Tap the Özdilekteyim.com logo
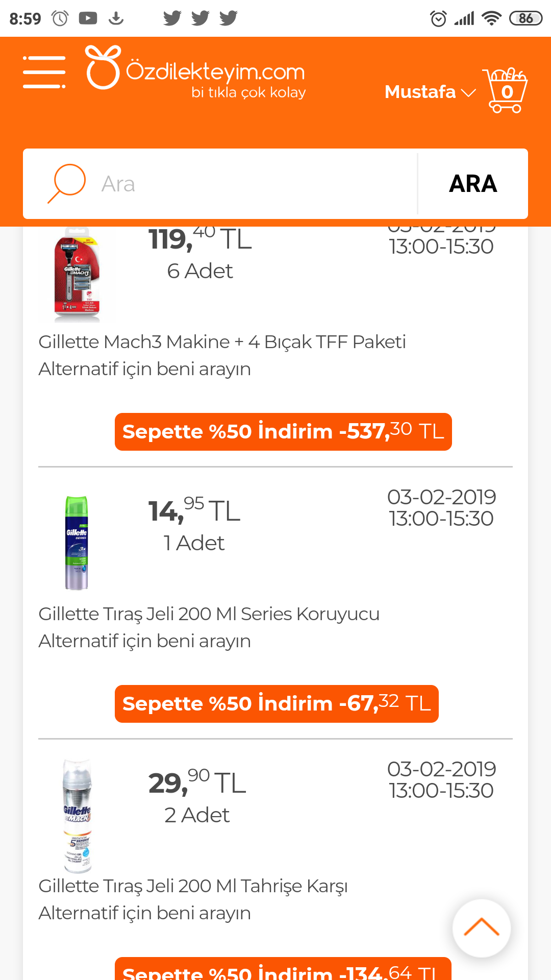 [x=196, y=72]
